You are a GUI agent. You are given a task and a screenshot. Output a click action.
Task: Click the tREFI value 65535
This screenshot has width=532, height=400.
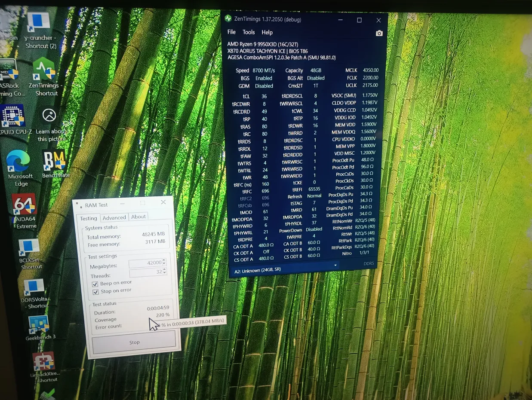tap(314, 189)
